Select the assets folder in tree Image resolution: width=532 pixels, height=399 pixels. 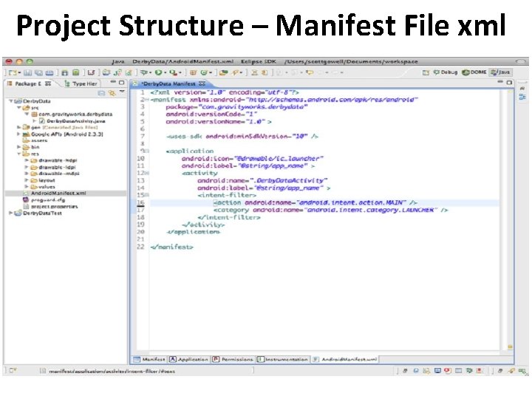coord(39,140)
